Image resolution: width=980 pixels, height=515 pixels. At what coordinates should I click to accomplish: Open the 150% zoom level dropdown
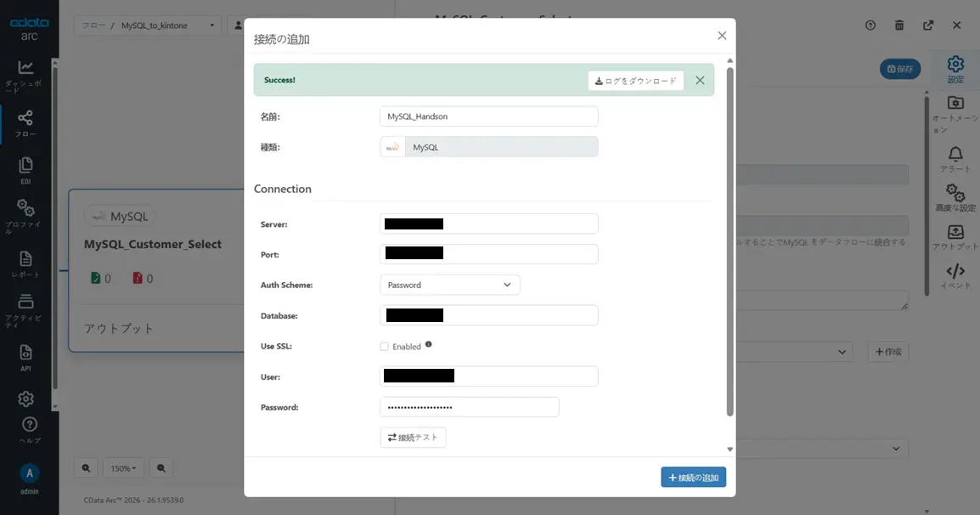coord(123,468)
